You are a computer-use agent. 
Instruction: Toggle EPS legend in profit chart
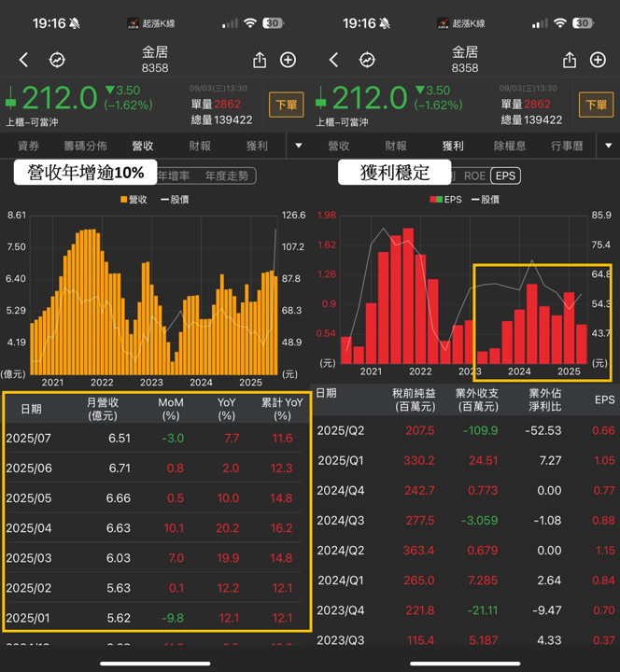(446, 200)
